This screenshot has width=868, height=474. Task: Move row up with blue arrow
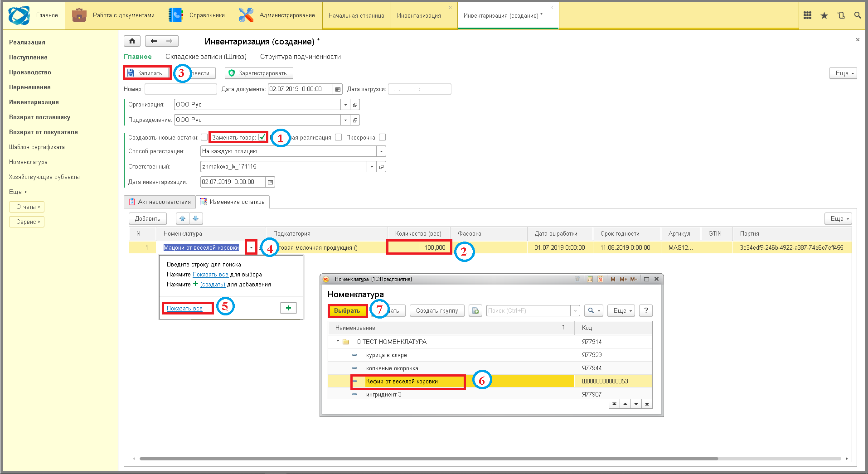click(x=182, y=218)
